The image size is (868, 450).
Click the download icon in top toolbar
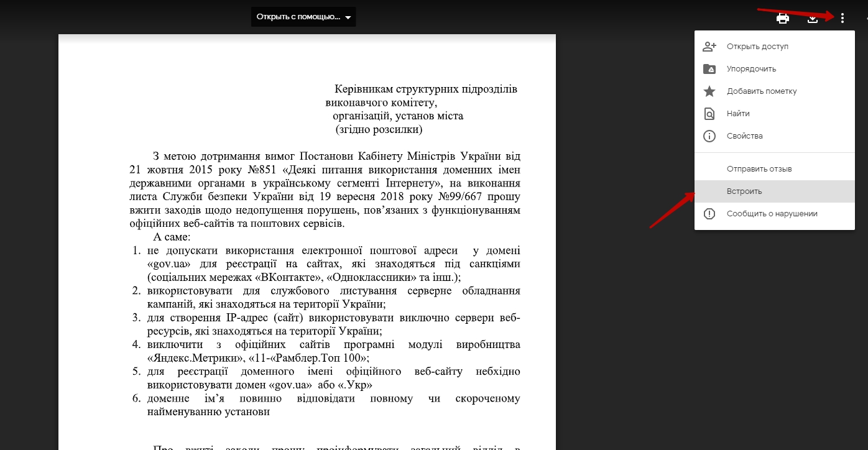(x=812, y=18)
